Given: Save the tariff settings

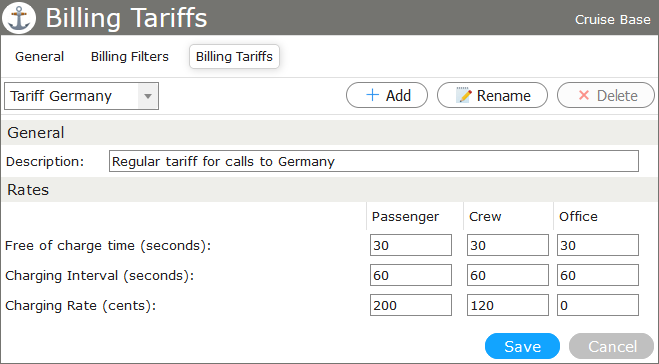Looking at the screenshot, I should click(522, 346).
